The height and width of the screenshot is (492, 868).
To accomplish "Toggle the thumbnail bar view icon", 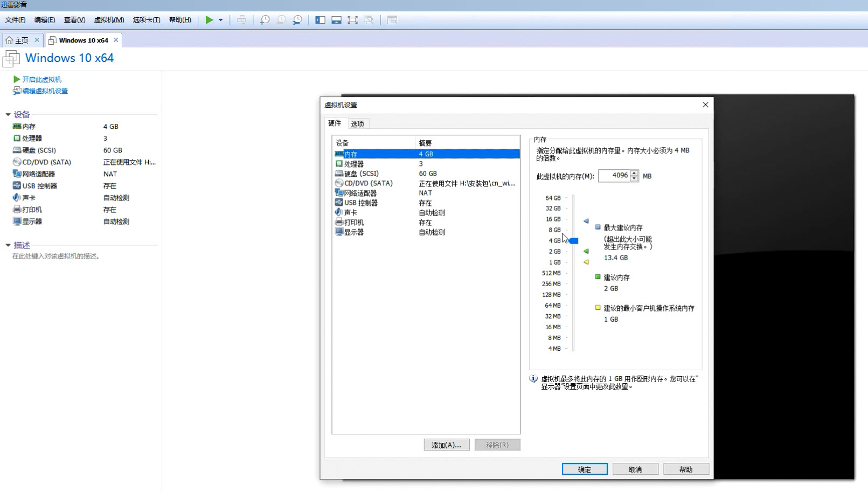I will click(336, 20).
